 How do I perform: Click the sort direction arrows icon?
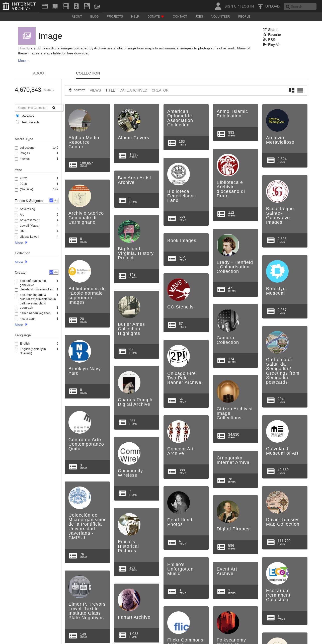pyautogui.click(x=70, y=90)
